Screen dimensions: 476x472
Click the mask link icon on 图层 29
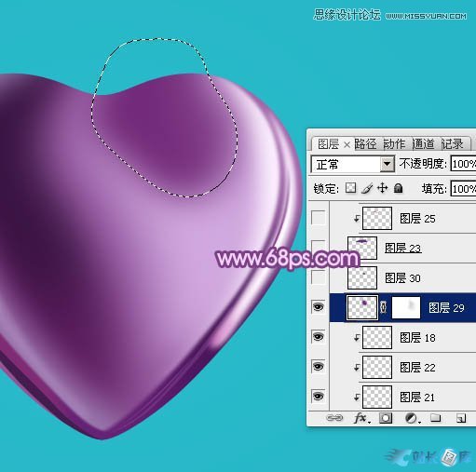click(x=384, y=307)
